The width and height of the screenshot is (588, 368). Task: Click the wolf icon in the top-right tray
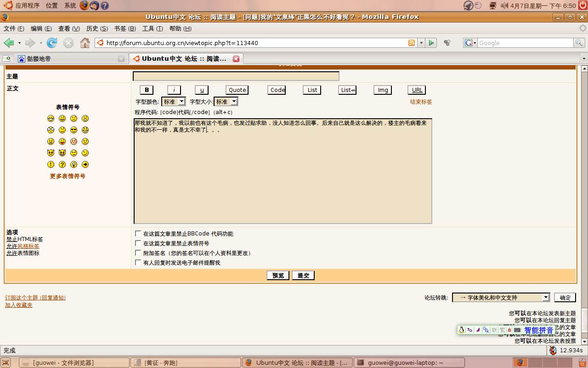(x=468, y=6)
